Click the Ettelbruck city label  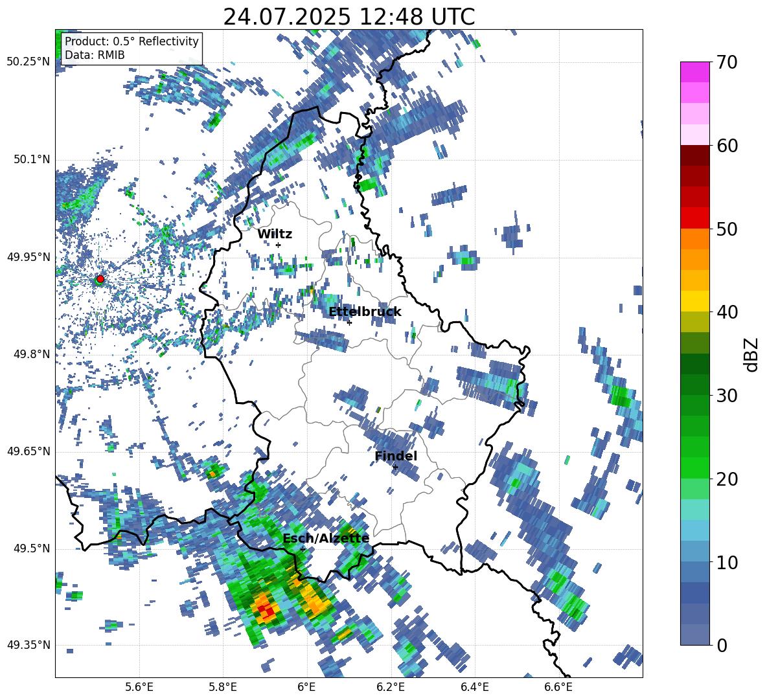point(365,312)
